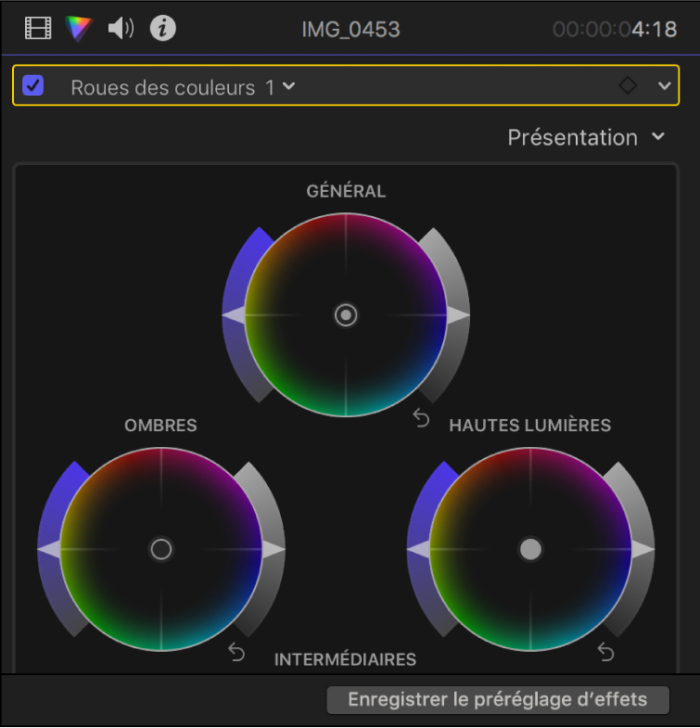Click the Hautes Lumières saturation slider handle

[x=418, y=549]
